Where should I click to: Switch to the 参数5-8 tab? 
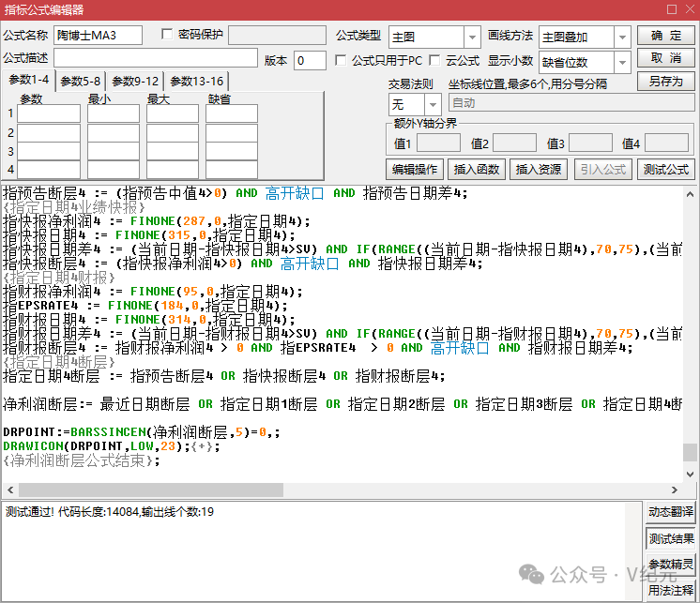tap(81, 82)
